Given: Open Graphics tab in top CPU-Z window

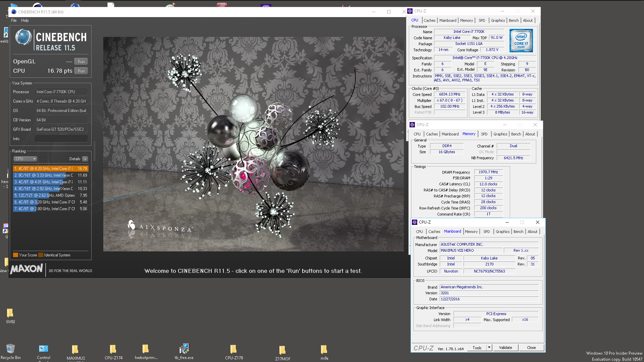Looking at the screenshot, I should [498, 20].
